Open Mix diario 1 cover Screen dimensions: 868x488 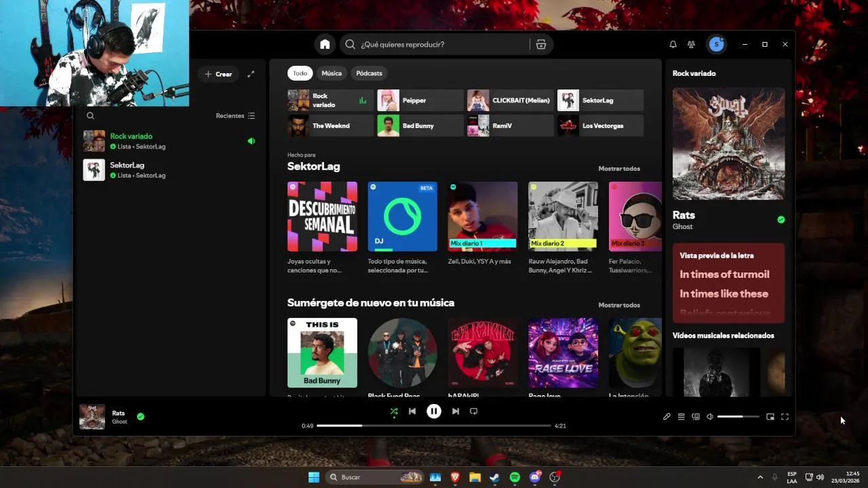tap(483, 216)
